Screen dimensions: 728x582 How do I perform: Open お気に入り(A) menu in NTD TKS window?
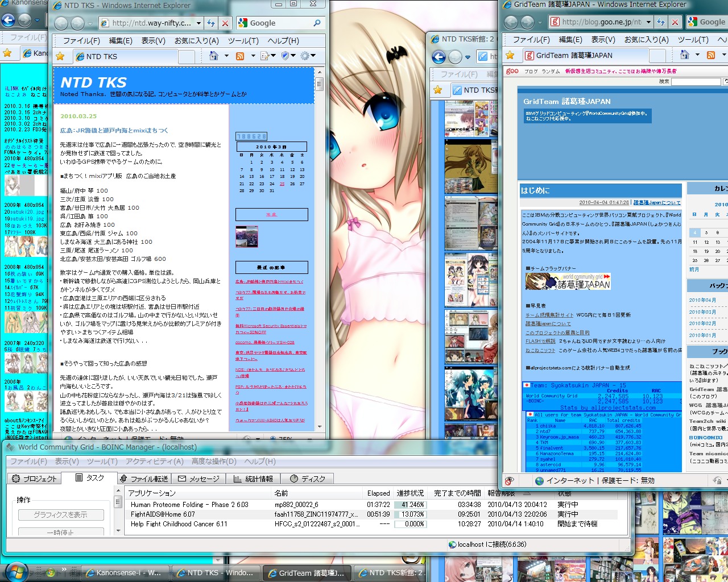197,41
